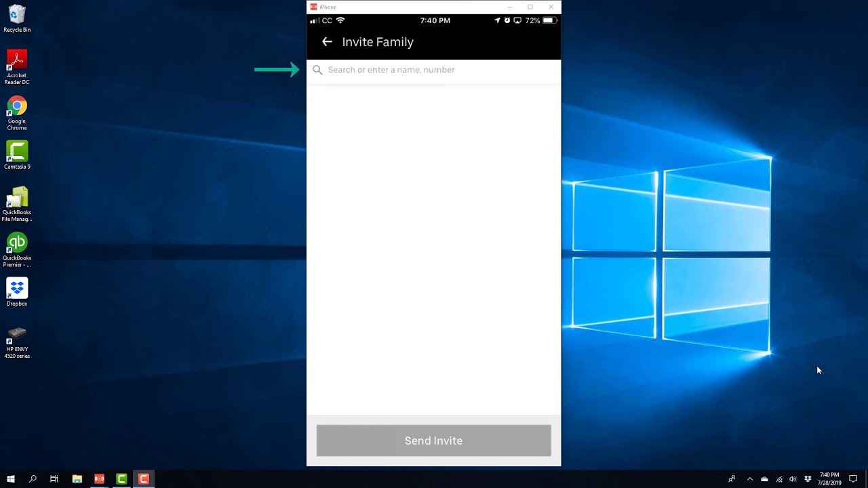This screenshot has width=868, height=488.
Task: Go back from Invite Family screen
Action: click(x=327, y=42)
